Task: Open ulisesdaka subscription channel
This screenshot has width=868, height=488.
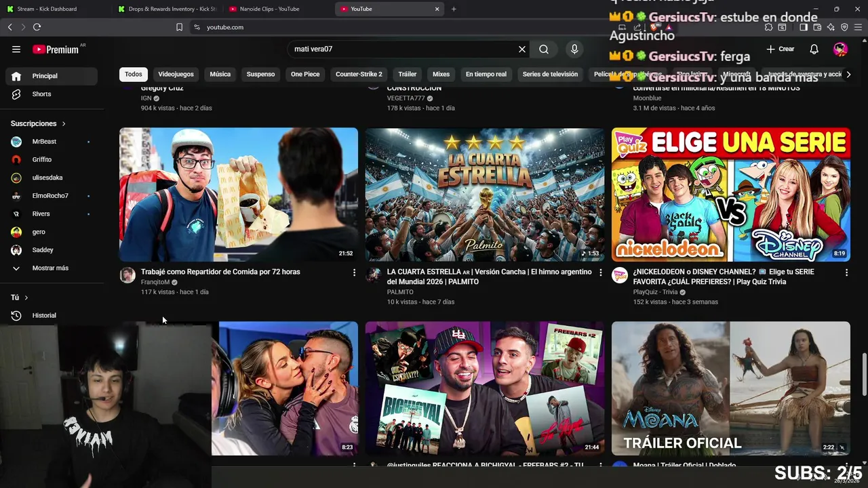Action: click(x=53, y=178)
